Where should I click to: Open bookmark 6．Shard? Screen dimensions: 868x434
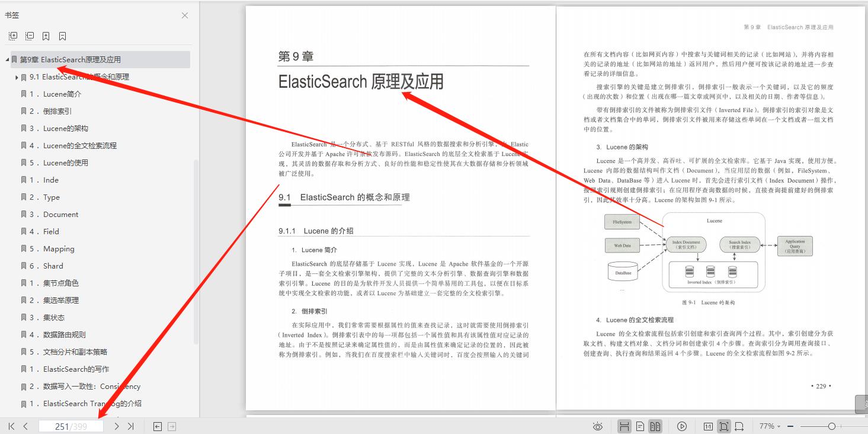click(x=46, y=266)
